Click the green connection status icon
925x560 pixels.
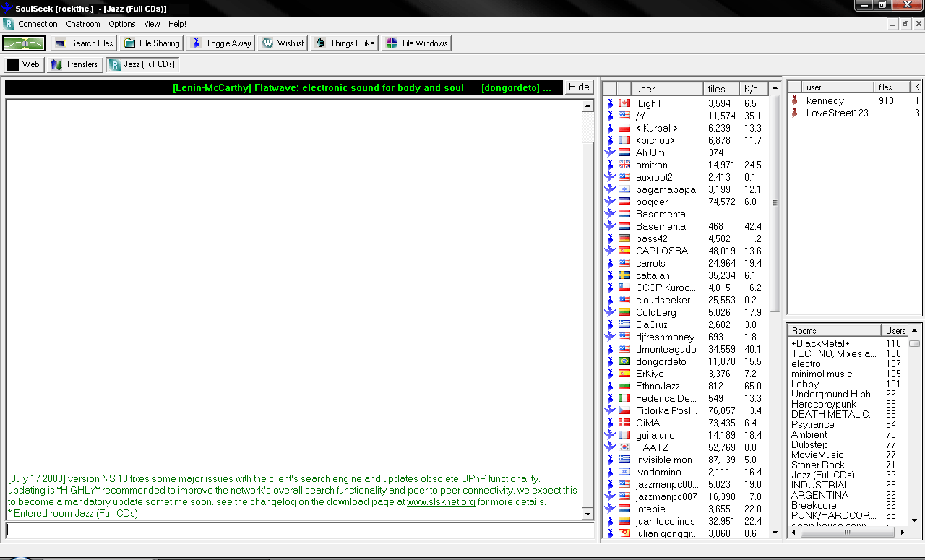(x=24, y=43)
